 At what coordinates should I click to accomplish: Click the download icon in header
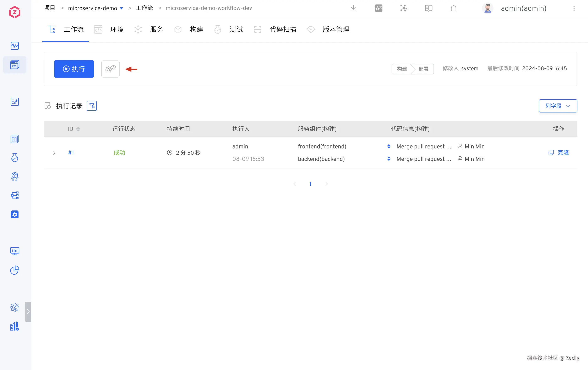pos(353,8)
